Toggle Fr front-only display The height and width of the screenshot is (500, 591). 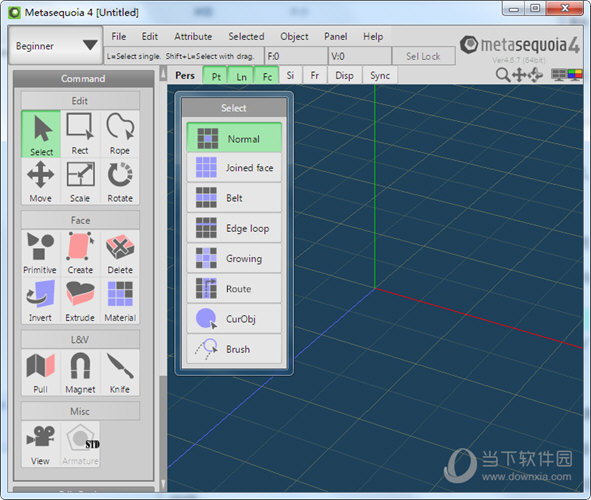coord(315,75)
